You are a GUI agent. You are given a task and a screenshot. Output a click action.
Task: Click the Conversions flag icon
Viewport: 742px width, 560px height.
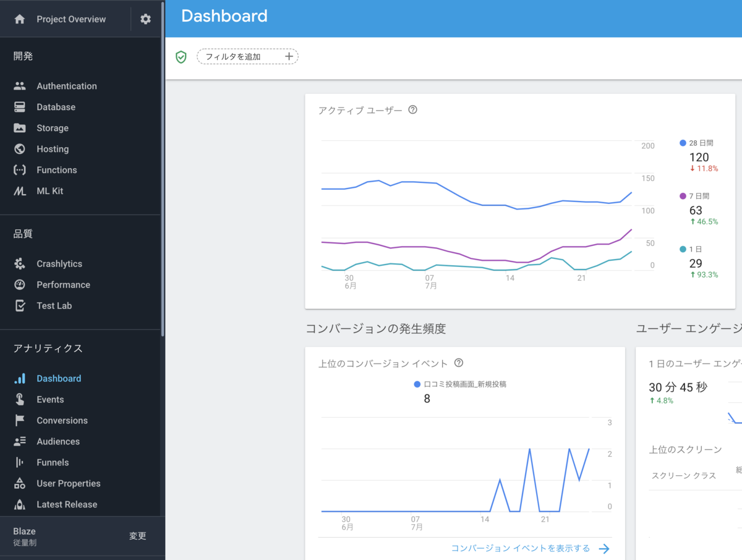(x=20, y=420)
